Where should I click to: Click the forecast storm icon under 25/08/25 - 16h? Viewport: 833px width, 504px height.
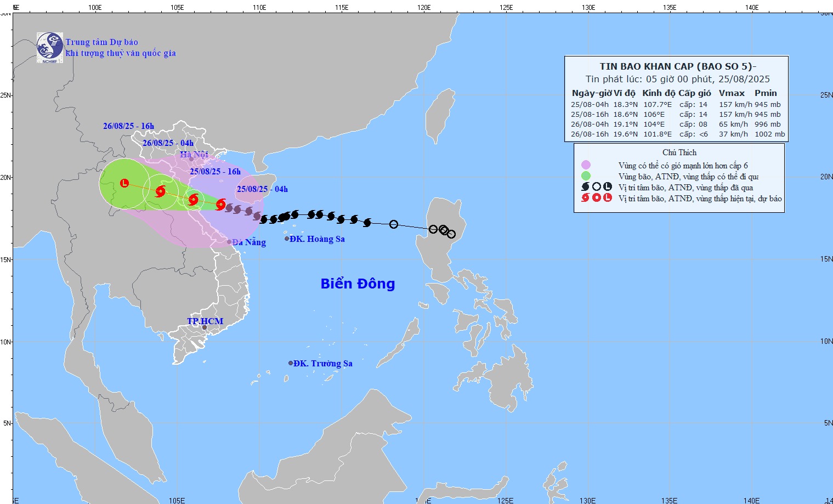pyautogui.click(x=193, y=200)
